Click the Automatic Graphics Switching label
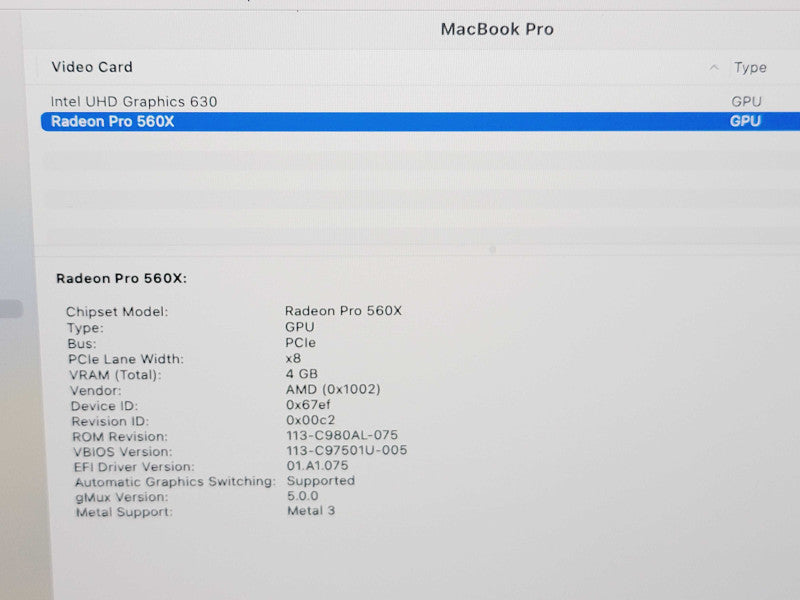800x600 pixels. [175, 482]
